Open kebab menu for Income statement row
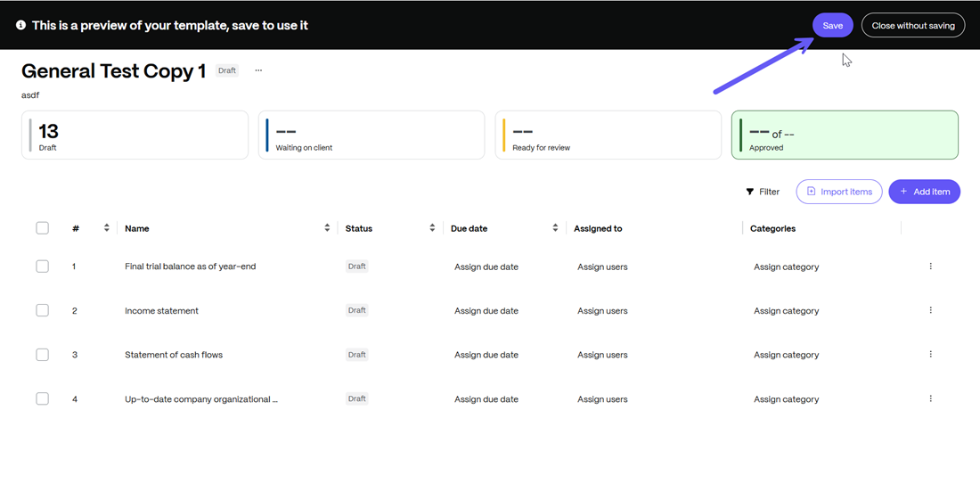 (x=930, y=310)
